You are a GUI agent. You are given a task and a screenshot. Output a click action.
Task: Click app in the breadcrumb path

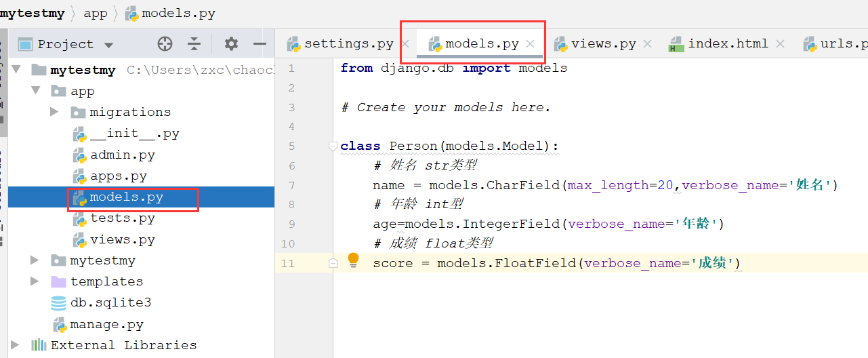pyautogui.click(x=95, y=13)
